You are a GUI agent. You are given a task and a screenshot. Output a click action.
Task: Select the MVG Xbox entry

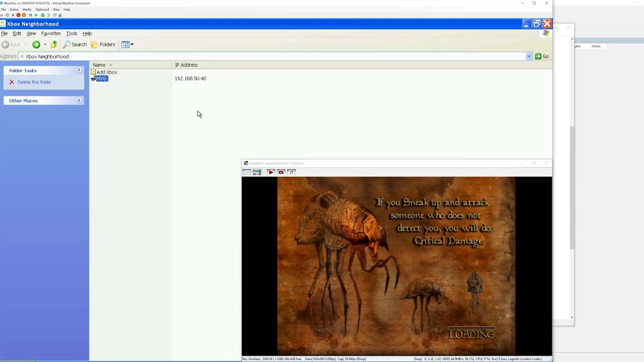pos(99,78)
